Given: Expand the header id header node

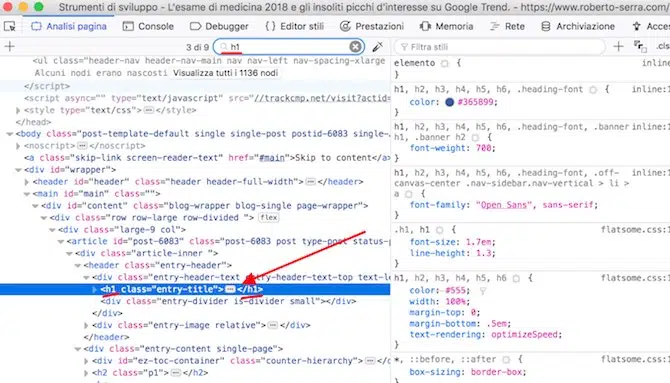Looking at the screenshot, I should 26,182.
